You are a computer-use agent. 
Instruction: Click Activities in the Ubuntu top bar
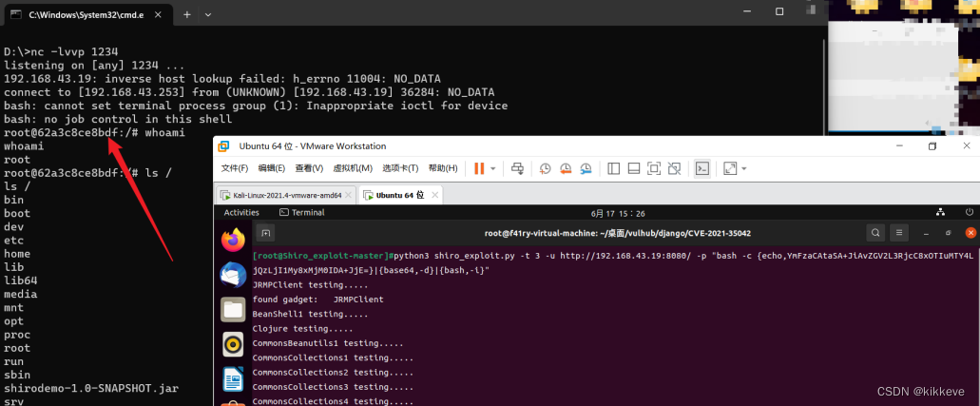click(x=241, y=213)
